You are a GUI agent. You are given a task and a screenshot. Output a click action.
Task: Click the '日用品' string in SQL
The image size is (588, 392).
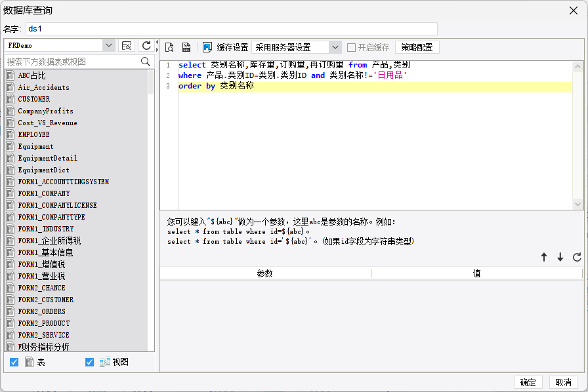(390, 75)
